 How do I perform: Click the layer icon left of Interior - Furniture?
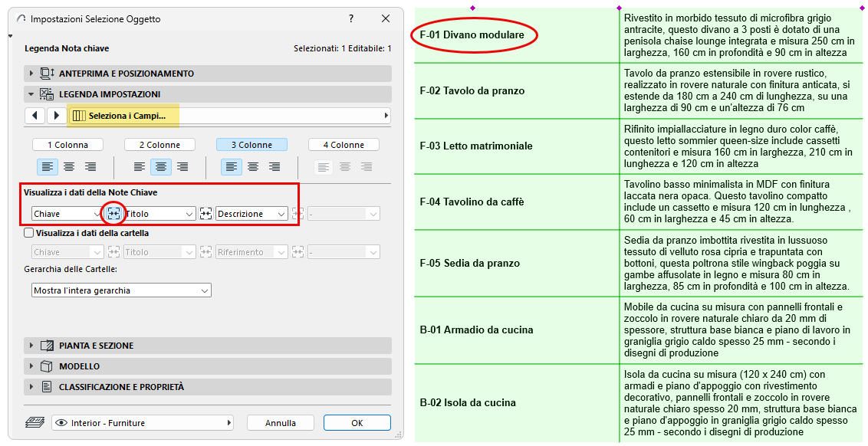35,423
